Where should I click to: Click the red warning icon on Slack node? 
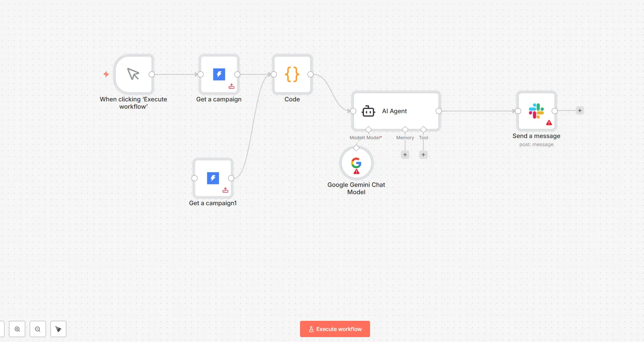tap(549, 123)
